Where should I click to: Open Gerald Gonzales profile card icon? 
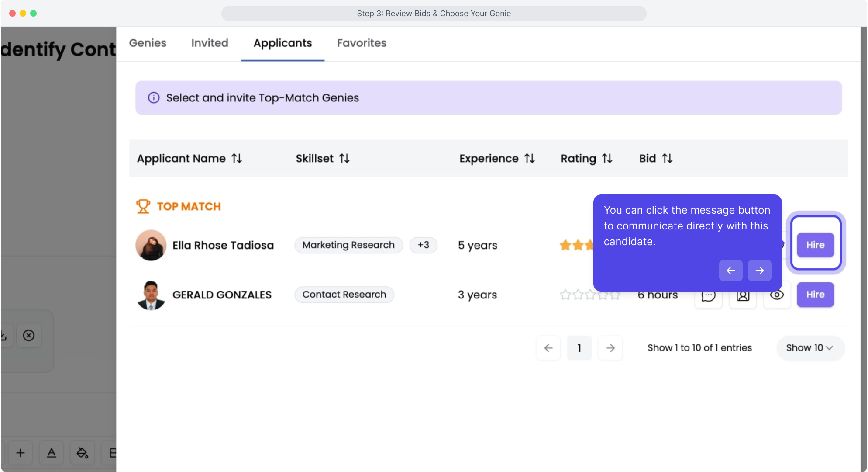(x=743, y=296)
